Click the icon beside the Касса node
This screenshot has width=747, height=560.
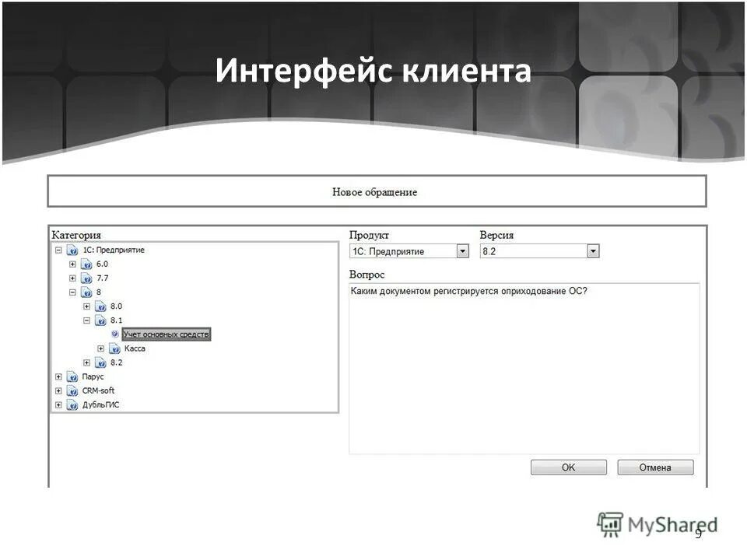(x=115, y=348)
